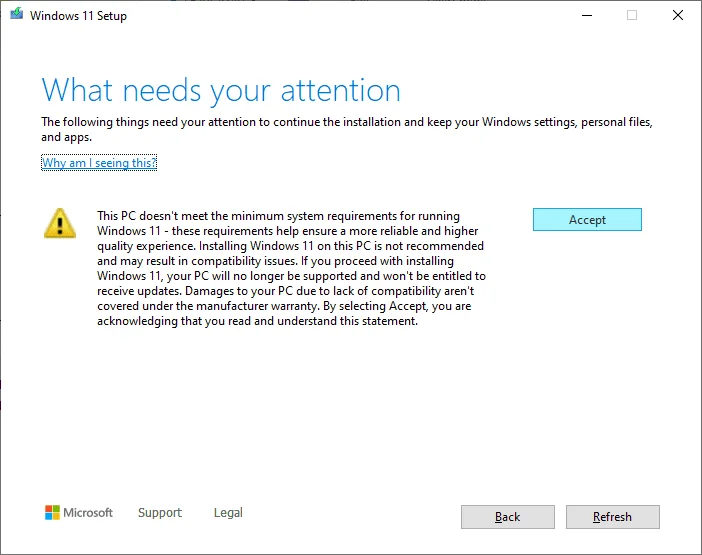Close the Windows 11 Setup dialog
This screenshot has width=702, height=555.
678,15
